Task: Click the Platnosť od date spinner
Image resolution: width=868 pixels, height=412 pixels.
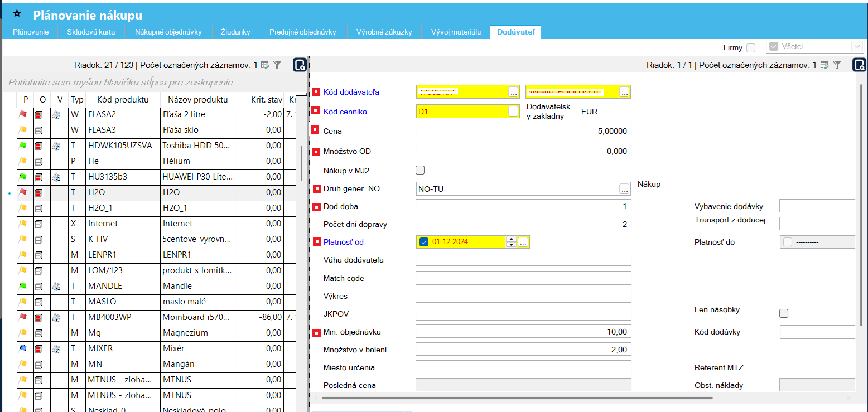Action: [510, 242]
